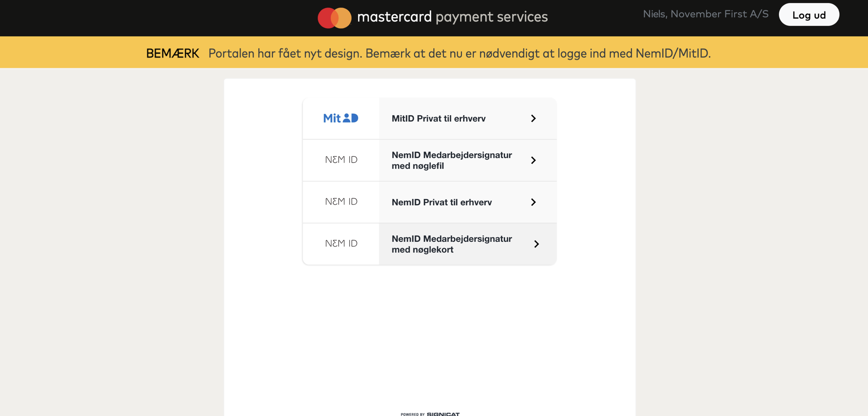The height and width of the screenshot is (416, 868).
Task: Log out using the Log ud button
Action: pyautogui.click(x=809, y=14)
